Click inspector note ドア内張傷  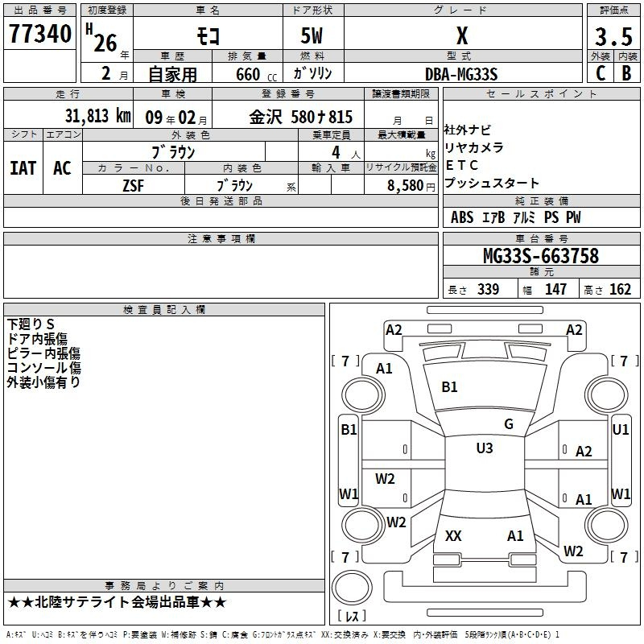37,339
